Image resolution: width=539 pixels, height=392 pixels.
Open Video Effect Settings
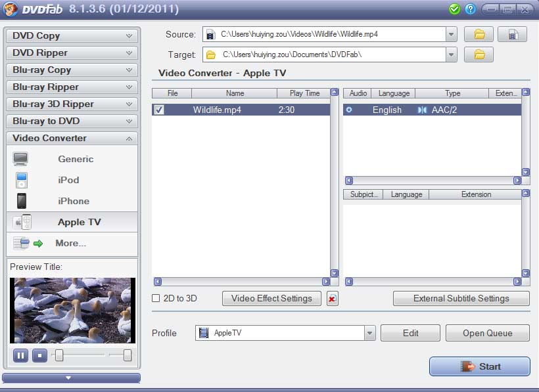coord(271,299)
